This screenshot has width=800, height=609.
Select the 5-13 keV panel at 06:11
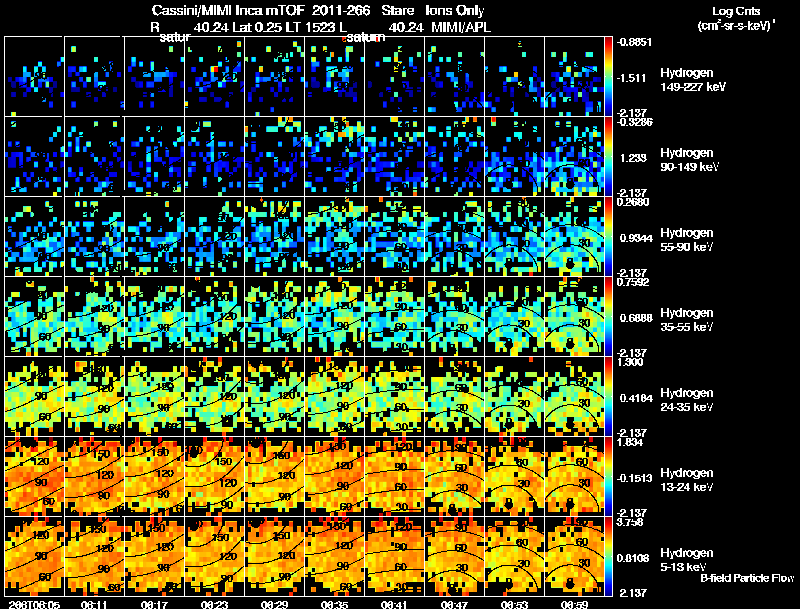pos(95,557)
